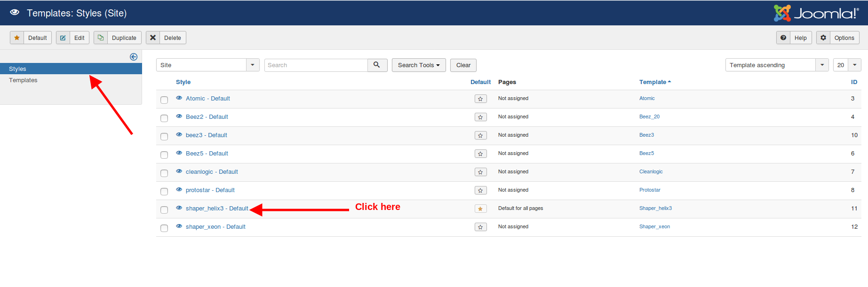Screen dimensions: 868x287
Task: Tick the shaper_xeon - Default checkbox
Action: [164, 228]
